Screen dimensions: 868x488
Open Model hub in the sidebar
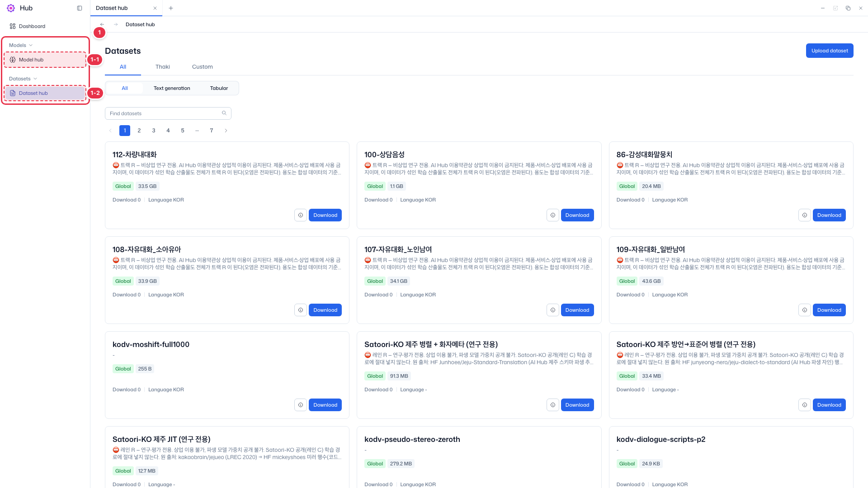[45, 60]
